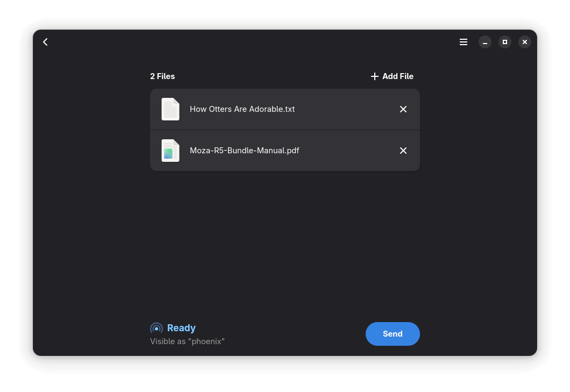
Task: Remove Moza-R5-Bundle-Manual.pdf with its X
Action: pos(403,151)
